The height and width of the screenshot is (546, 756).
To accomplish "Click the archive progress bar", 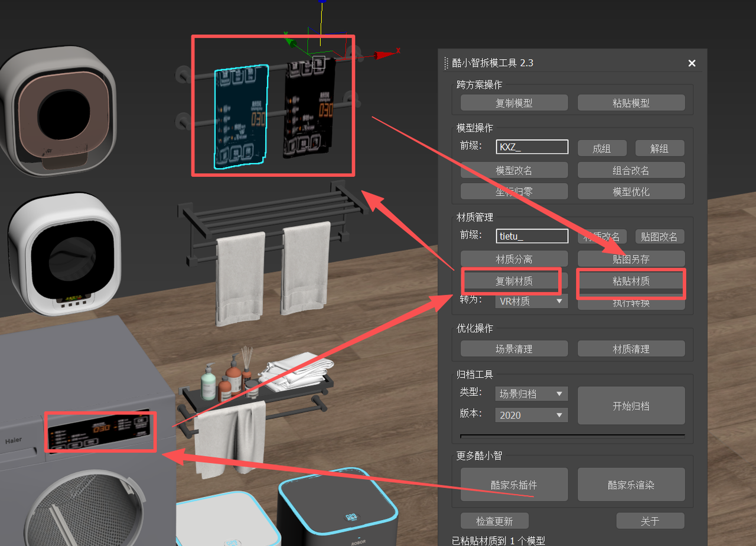I will click(x=572, y=436).
